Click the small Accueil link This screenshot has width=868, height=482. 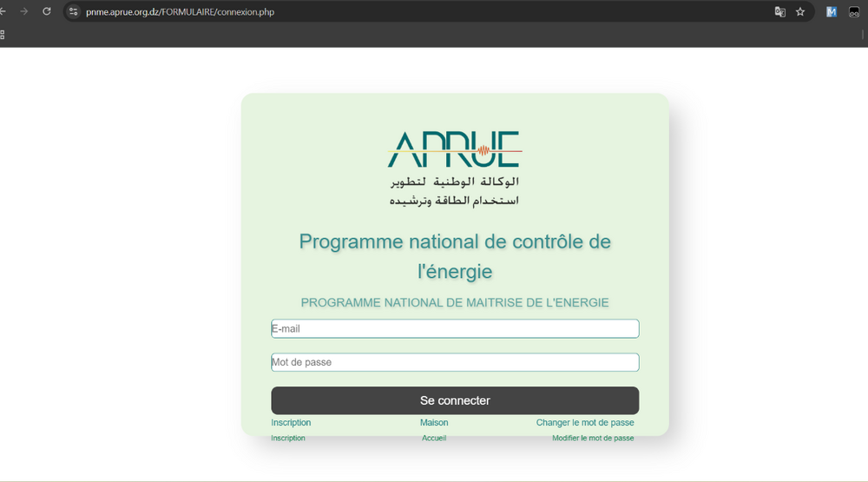pos(434,439)
